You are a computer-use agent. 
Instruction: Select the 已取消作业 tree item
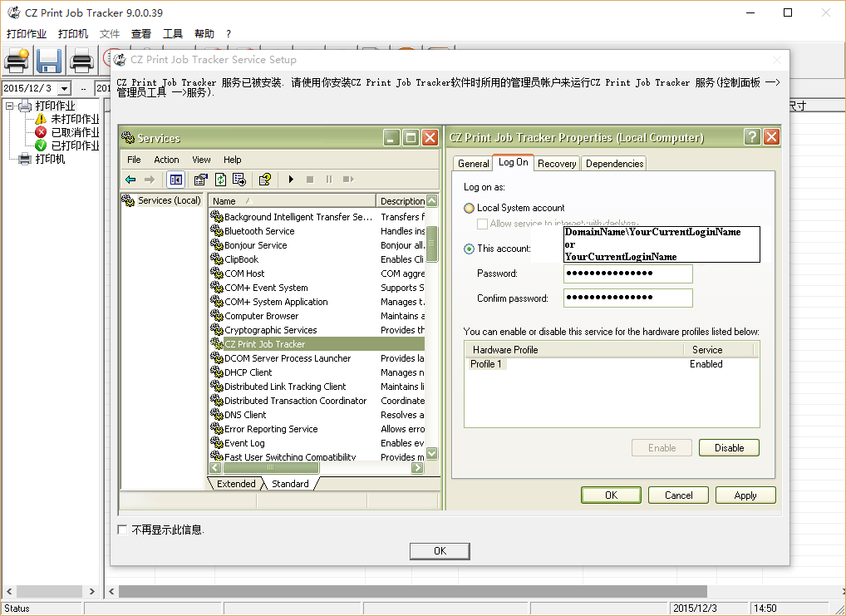point(75,132)
